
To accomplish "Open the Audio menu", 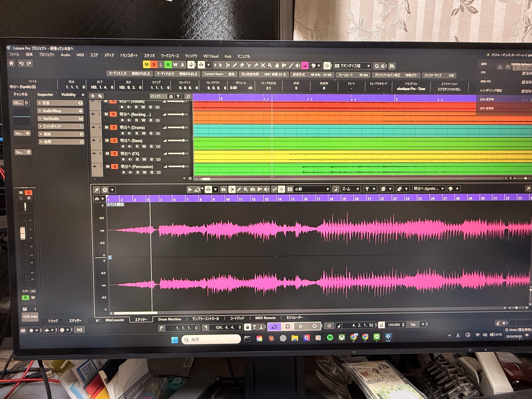I will (65, 55).
